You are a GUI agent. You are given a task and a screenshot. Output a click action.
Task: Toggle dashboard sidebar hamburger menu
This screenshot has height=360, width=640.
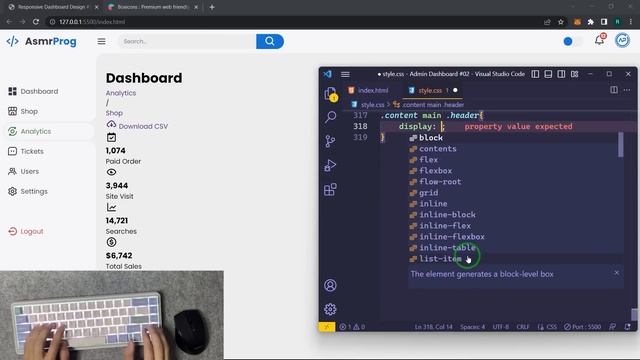coord(102,41)
